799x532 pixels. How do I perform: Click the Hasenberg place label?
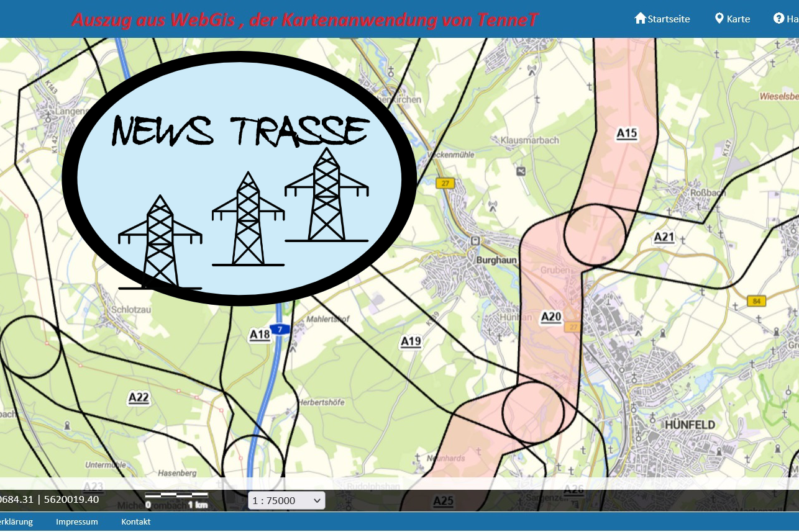click(x=177, y=473)
